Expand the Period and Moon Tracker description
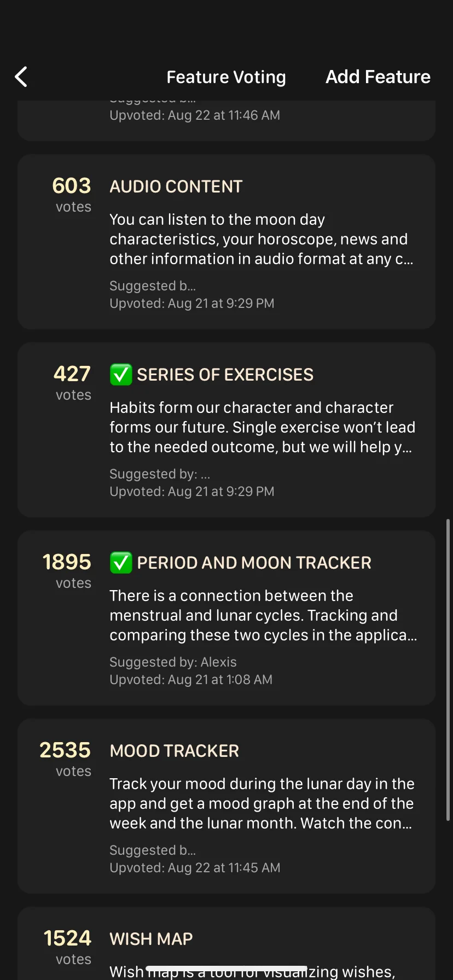The image size is (453, 980). click(x=263, y=615)
